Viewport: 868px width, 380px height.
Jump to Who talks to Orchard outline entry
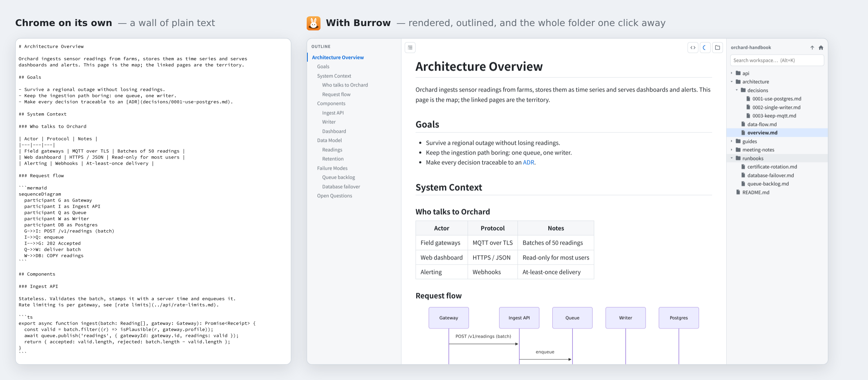click(x=345, y=85)
